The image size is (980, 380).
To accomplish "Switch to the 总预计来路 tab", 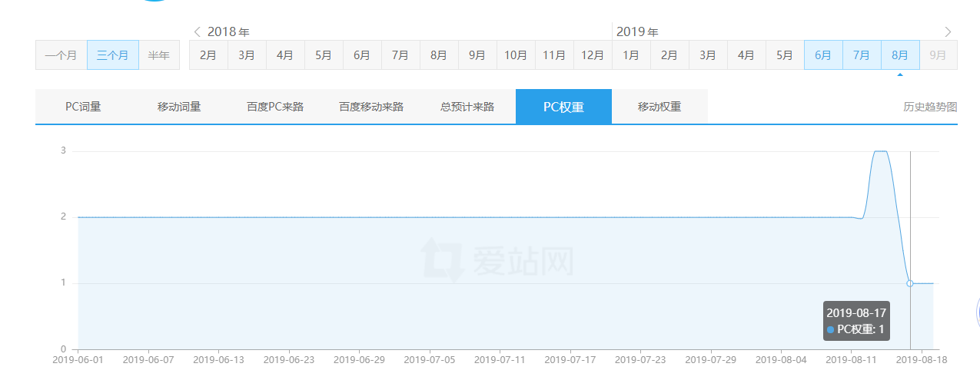I will [x=467, y=107].
